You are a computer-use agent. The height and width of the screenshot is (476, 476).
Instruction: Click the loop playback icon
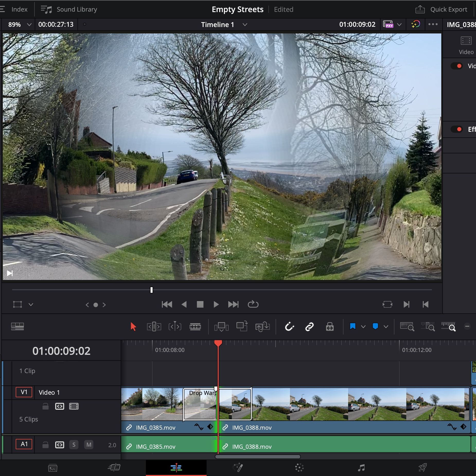click(x=253, y=304)
